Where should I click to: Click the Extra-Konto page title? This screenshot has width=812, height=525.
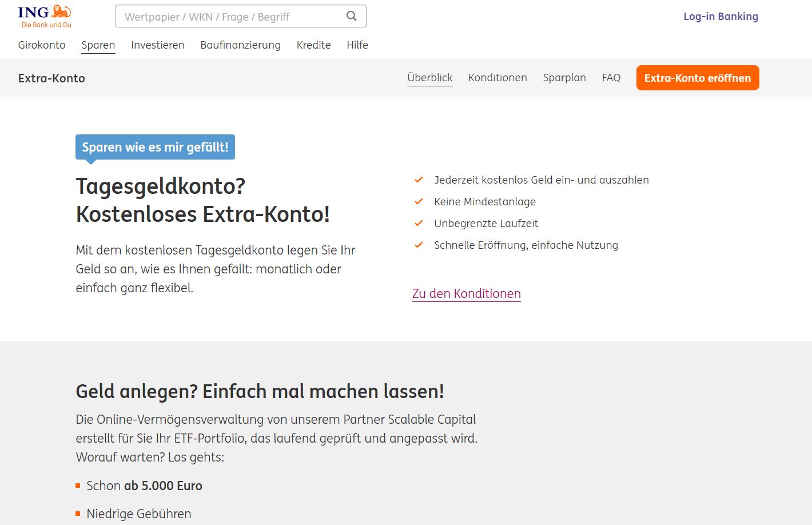pos(51,78)
